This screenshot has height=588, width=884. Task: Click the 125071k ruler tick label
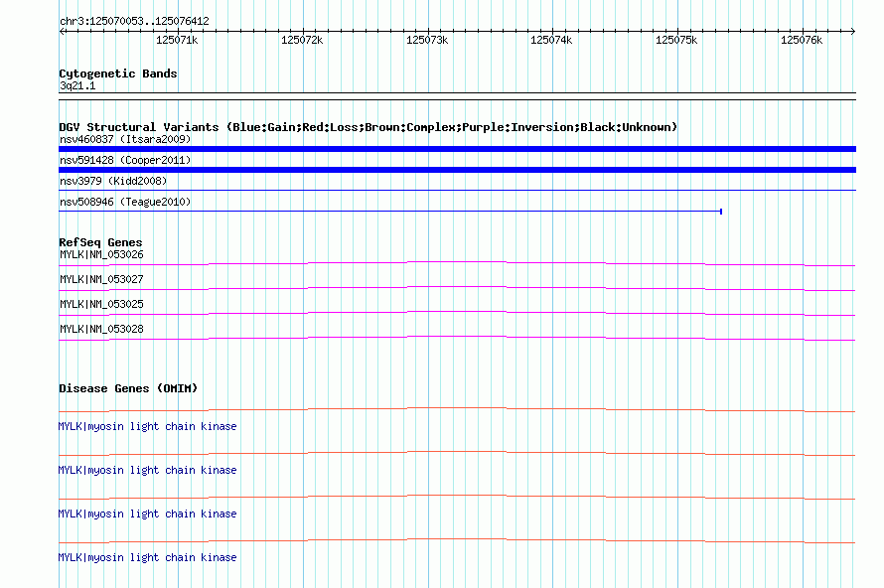[177, 41]
